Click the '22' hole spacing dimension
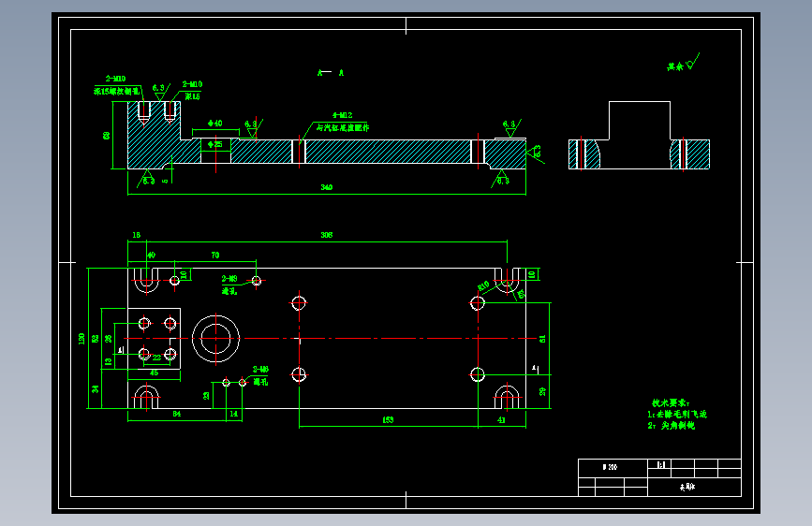This screenshot has width=812, height=526. coord(156,358)
